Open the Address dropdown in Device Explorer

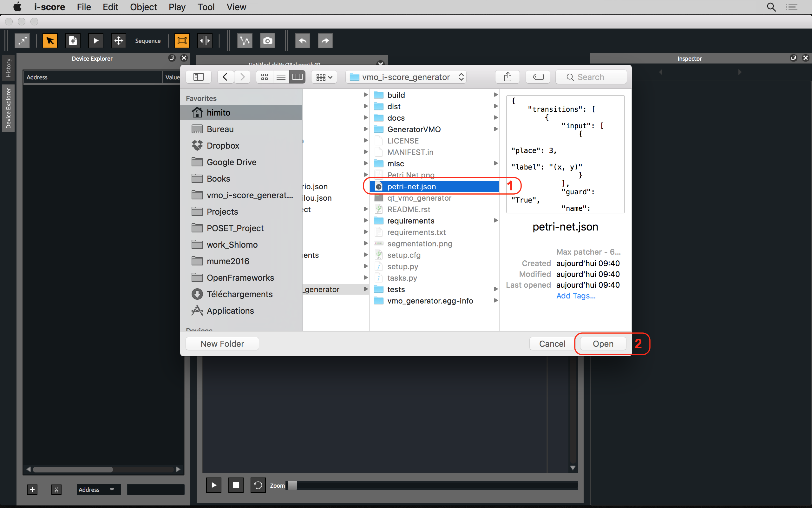pos(99,490)
